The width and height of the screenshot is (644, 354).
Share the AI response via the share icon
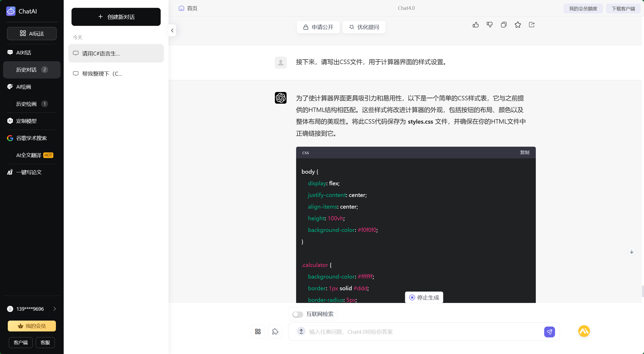click(532, 25)
